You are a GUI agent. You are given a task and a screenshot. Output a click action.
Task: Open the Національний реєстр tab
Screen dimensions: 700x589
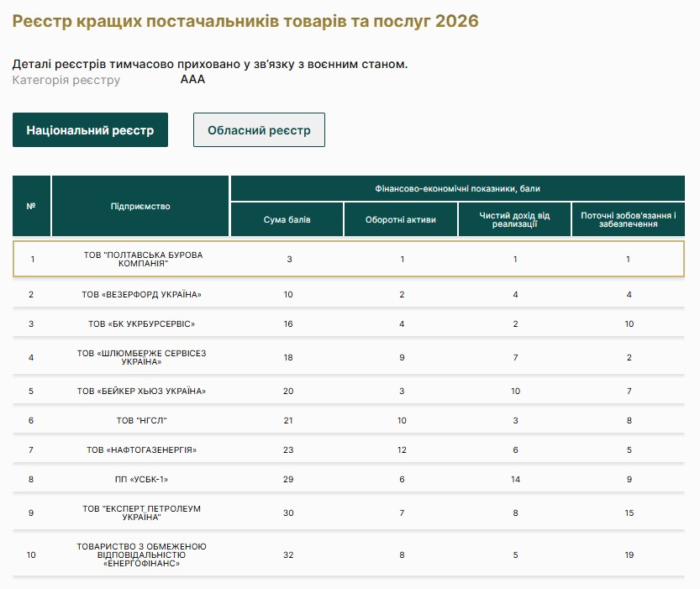click(x=90, y=130)
